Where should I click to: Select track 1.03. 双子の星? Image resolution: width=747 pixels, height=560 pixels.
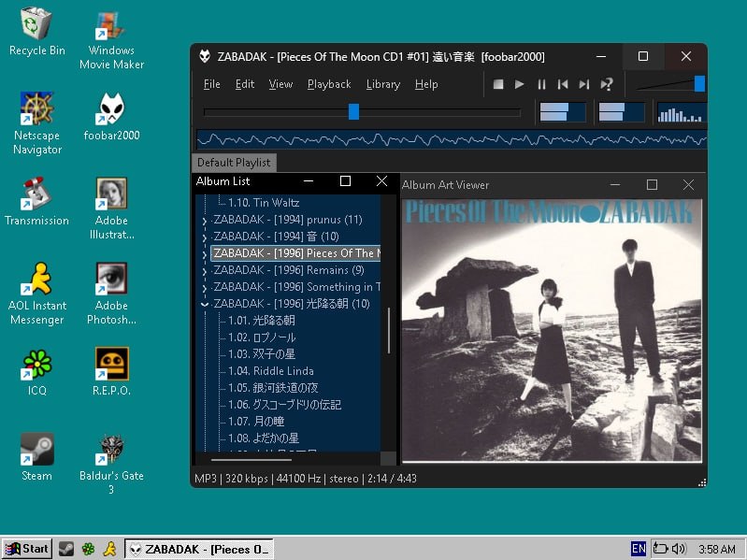pos(262,353)
